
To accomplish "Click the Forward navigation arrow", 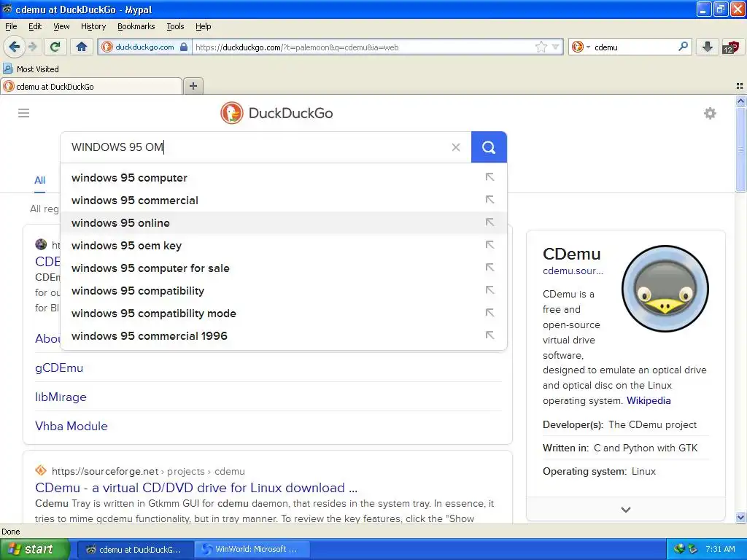I will click(x=32, y=47).
